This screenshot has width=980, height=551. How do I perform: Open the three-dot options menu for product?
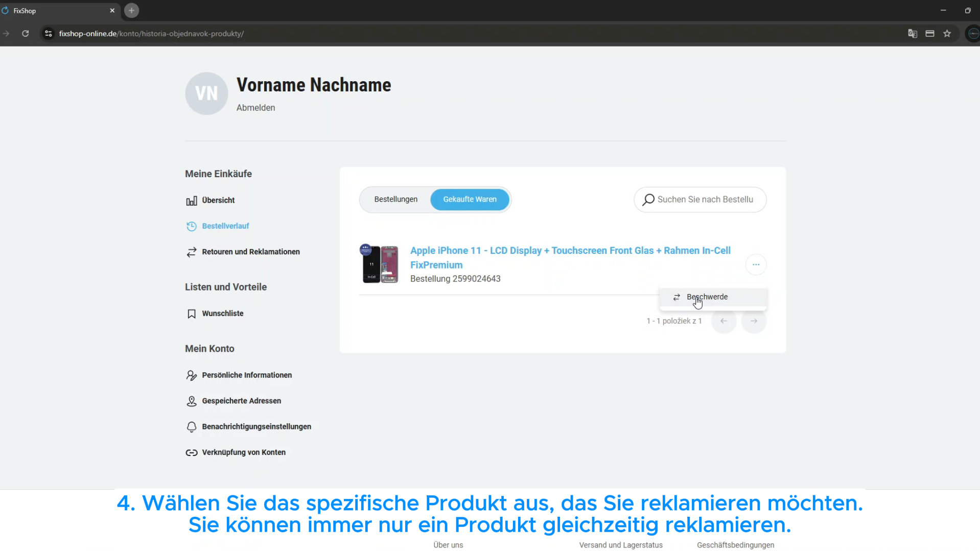755,265
